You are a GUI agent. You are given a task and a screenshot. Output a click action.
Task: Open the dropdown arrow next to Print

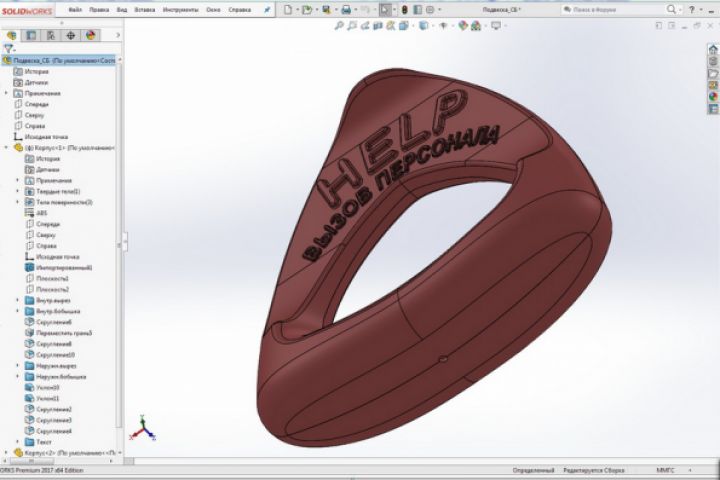point(355,9)
